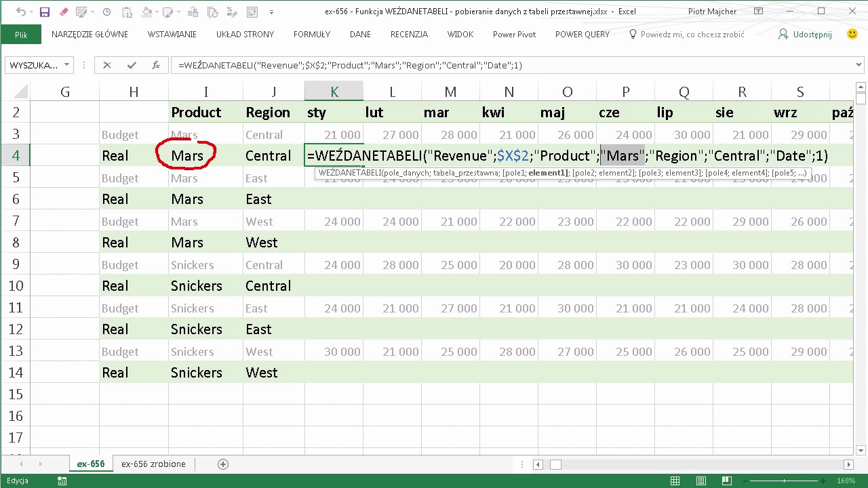Screen dimensions: 868x488
Task: Expand the formula bar with the chevron
Action: click(x=859, y=65)
